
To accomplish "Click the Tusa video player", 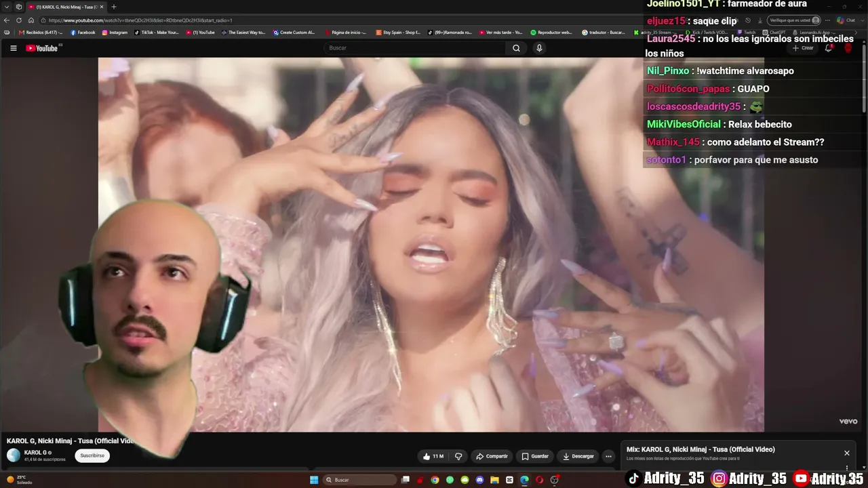I will coord(431,244).
